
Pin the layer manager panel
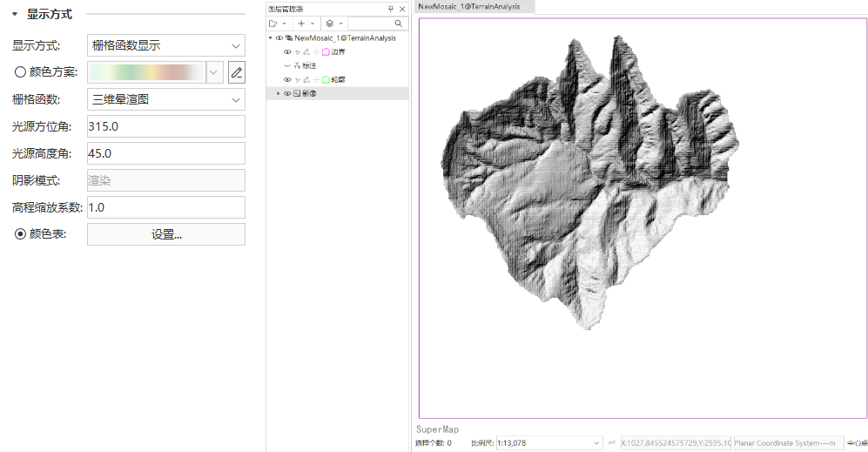click(391, 9)
